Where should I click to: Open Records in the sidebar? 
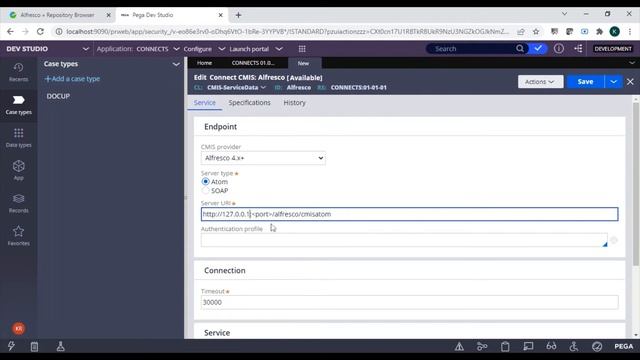[x=18, y=203]
